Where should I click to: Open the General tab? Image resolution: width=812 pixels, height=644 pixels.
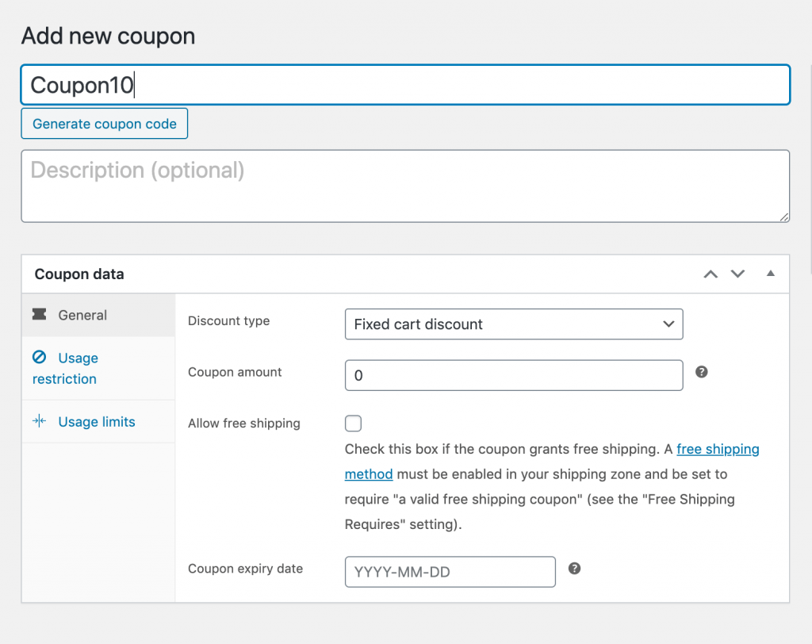(x=98, y=315)
